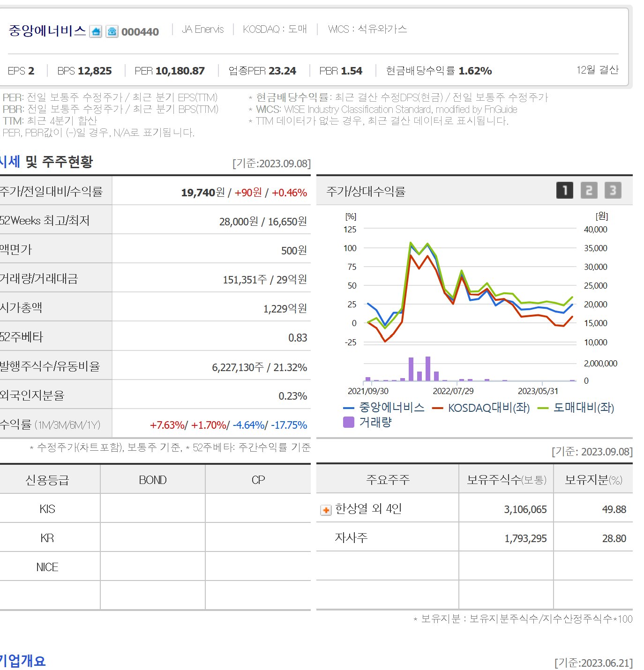This screenshot has width=644, height=670.
Task: Select the 3,106,065 shares value
Action: coord(525,509)
